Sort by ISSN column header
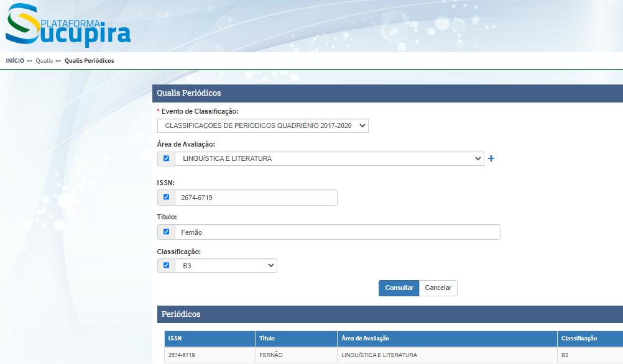The width and height of the screenshot is (623, 364). click(210, 339)
